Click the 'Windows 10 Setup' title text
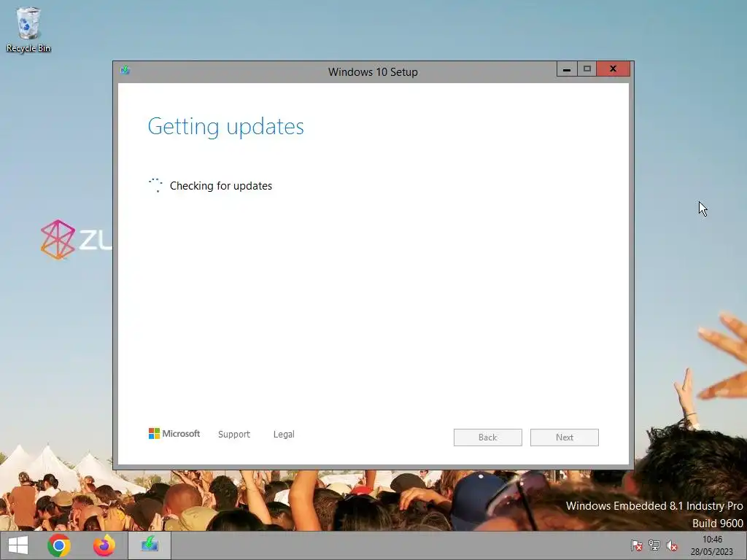Screen dimensions: 747x560 pos(373,72)
